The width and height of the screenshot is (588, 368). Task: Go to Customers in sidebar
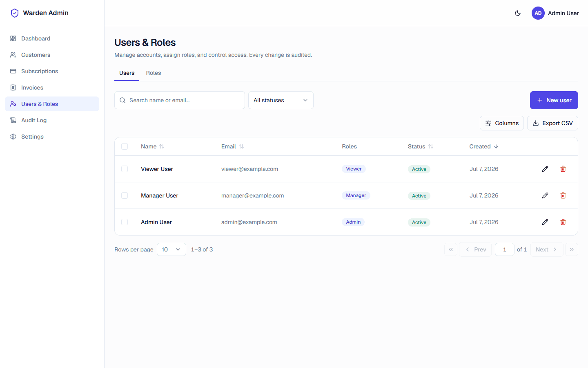pos(52,55)
